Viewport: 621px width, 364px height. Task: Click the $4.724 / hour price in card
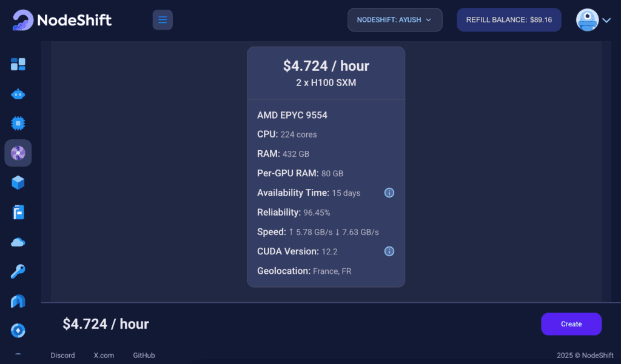point(326,65)
